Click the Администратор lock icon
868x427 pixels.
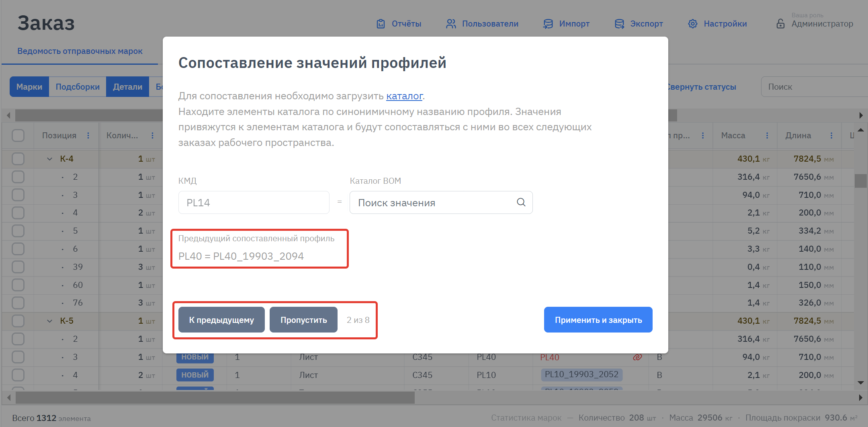(x=780, y=24)
